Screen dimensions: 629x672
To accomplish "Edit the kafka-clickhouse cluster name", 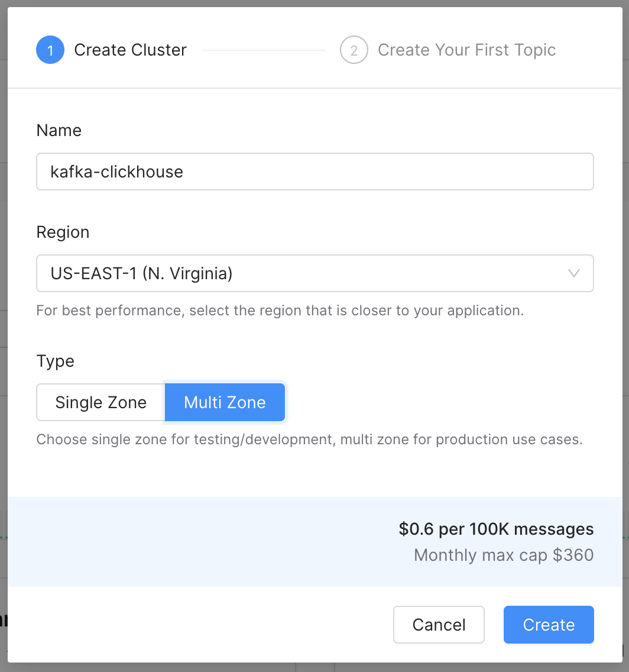I will point(314,172).
